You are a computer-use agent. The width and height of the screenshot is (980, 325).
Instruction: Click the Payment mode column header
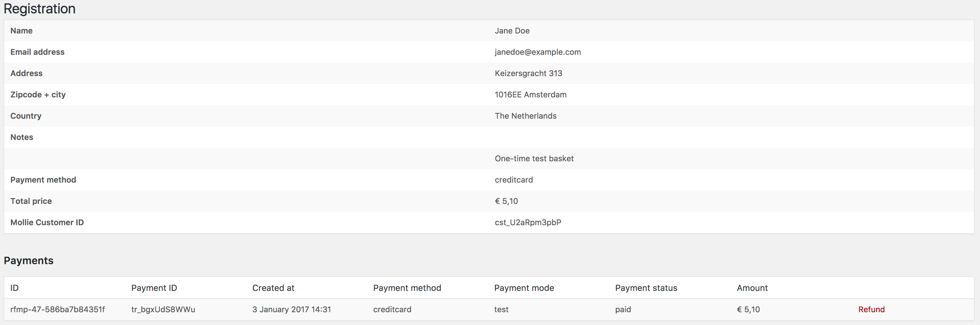[524, 288]
